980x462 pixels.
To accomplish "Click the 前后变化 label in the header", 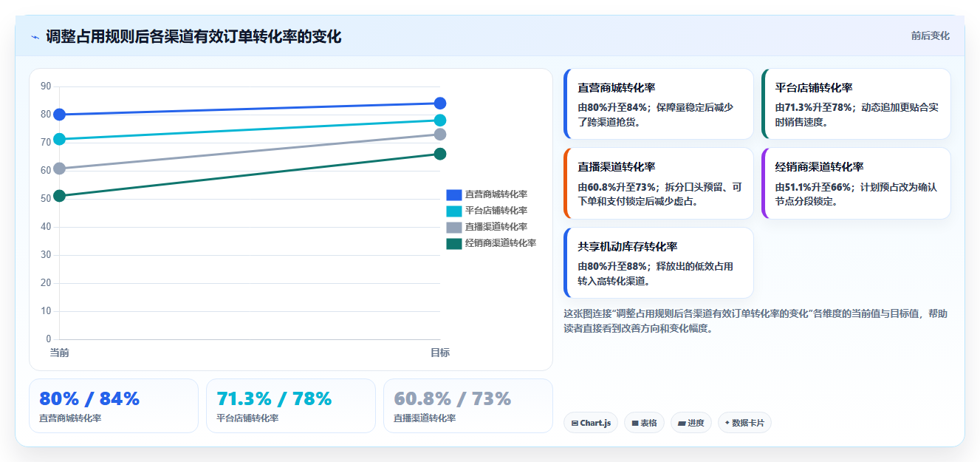I will (930, 35).
